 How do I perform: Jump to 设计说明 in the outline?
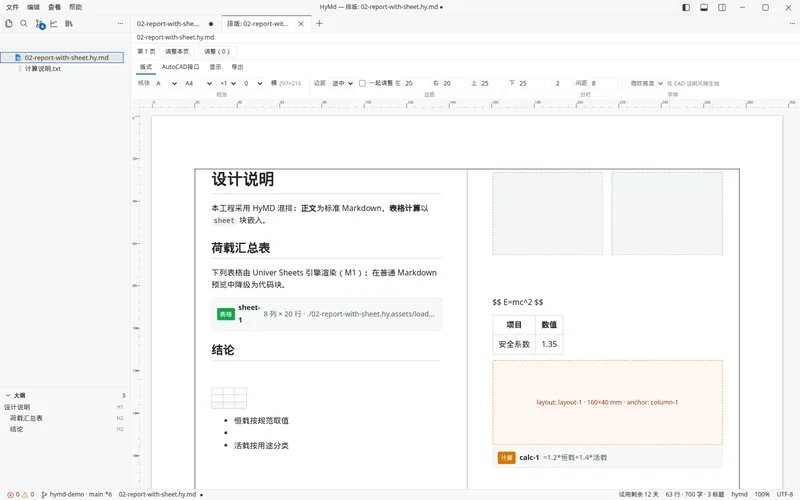17,407
